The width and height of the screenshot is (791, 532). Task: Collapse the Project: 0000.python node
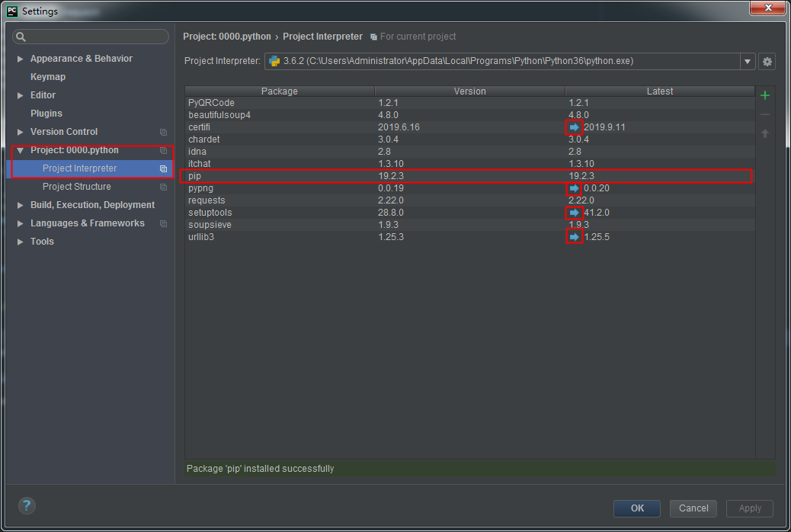(20, 150)
